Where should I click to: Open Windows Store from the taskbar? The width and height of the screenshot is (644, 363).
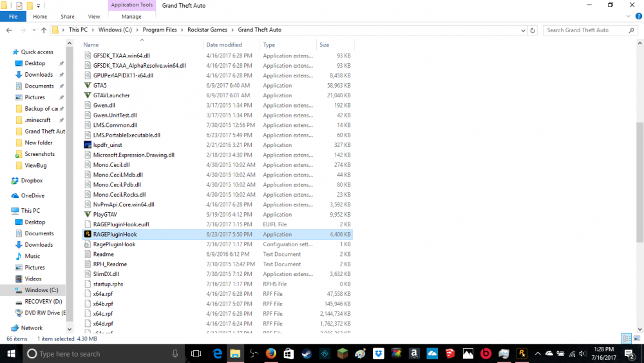[289, 353]
